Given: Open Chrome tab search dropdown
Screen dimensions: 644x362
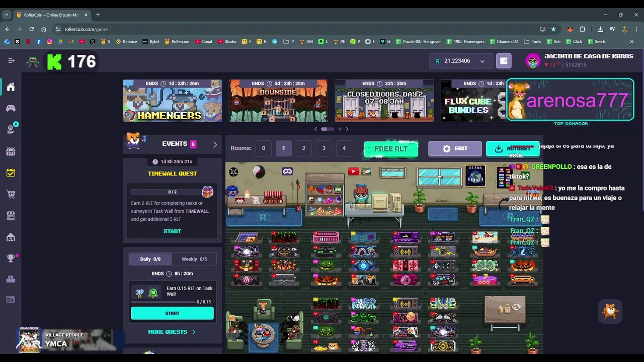Looking at the screenshot, I should tap(7, 15).
